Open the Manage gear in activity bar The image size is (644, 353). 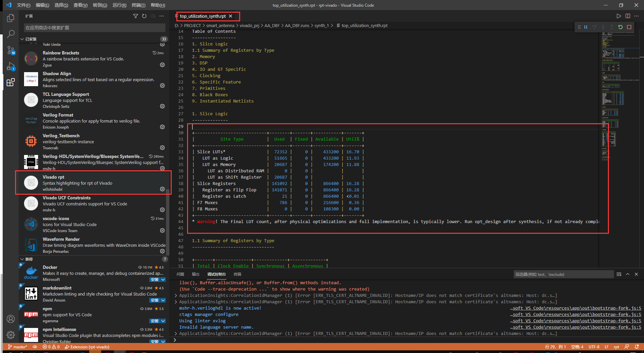(11, 335)
